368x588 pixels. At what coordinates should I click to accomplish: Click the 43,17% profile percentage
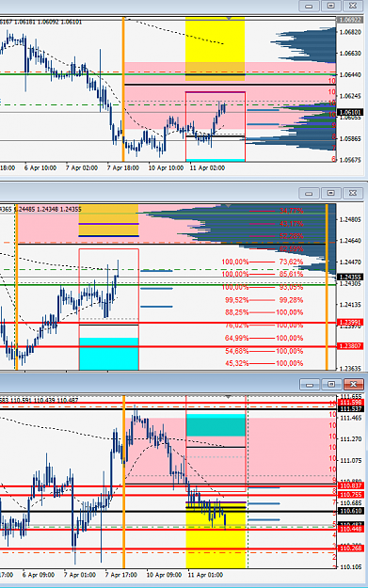[x=291, y=224]
